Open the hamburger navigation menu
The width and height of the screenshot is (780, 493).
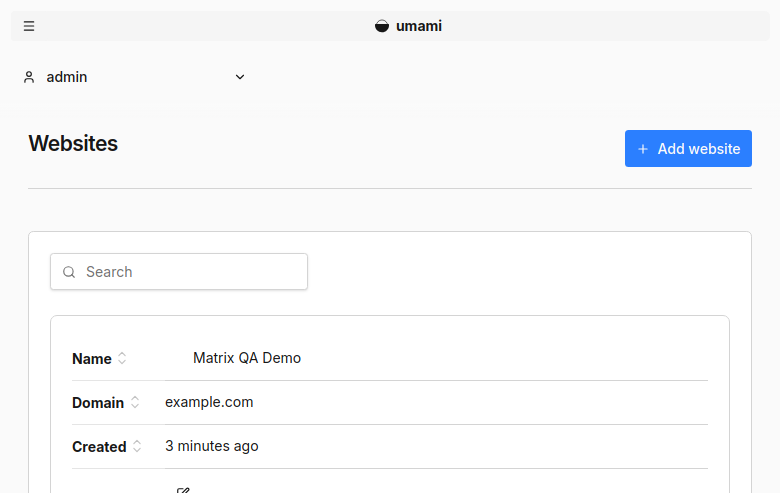point(29,26)
